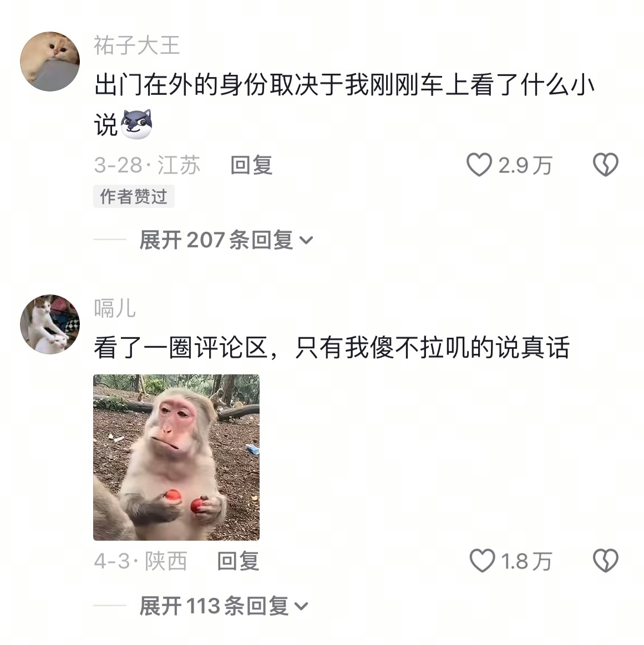This screenshot has height=645, width=644.
Task: Expand the 113 replies thread
Action: (224, 606)
